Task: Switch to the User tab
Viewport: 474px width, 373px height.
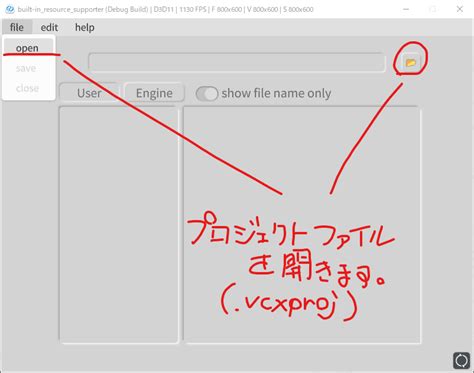Action: (x=89, y=93)
